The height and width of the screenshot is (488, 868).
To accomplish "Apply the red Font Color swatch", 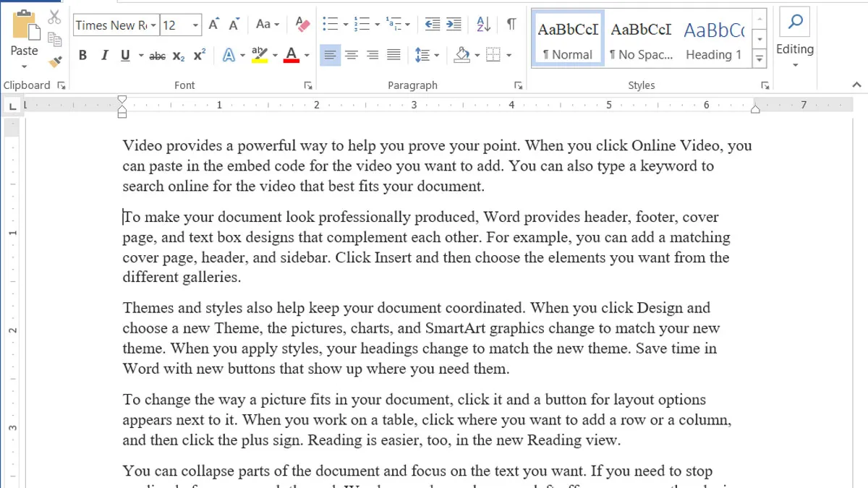I will (292, 56).
